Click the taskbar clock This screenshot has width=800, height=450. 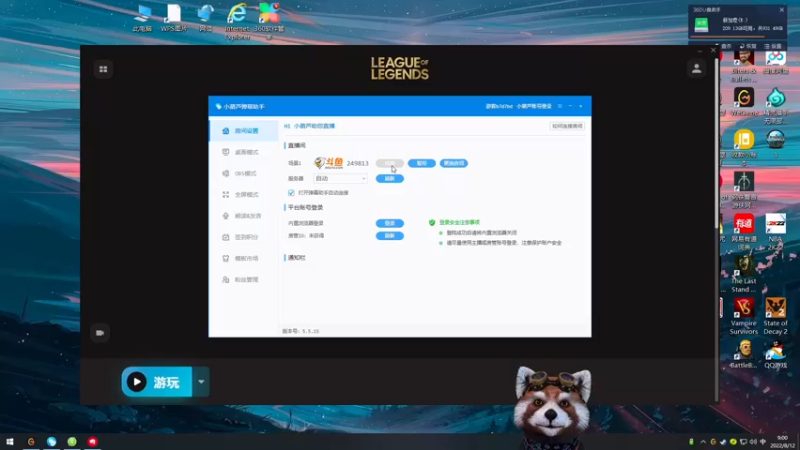pos(782,442)
